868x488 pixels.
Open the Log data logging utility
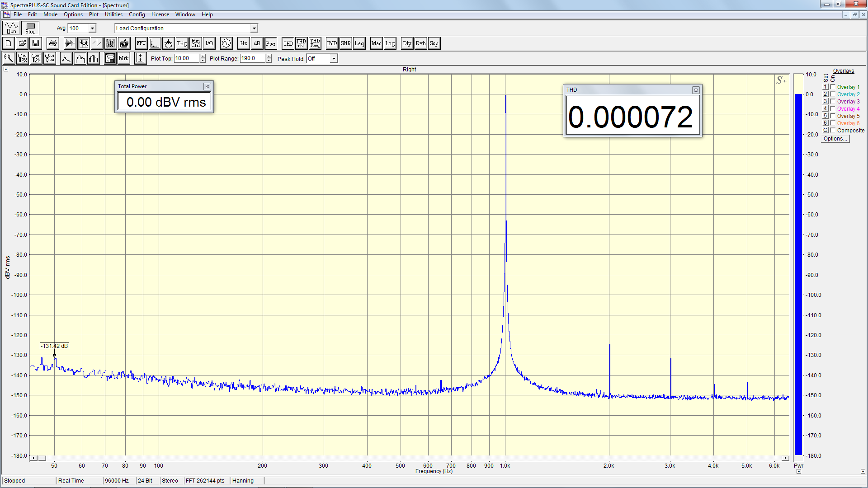390,43
